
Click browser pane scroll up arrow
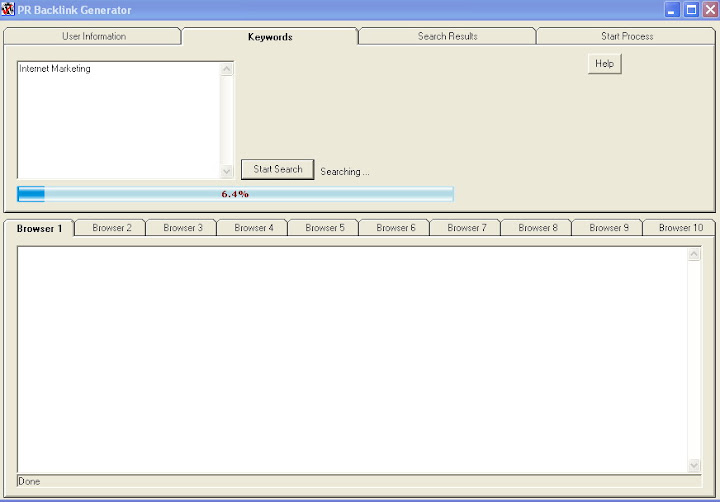point(694,254)
